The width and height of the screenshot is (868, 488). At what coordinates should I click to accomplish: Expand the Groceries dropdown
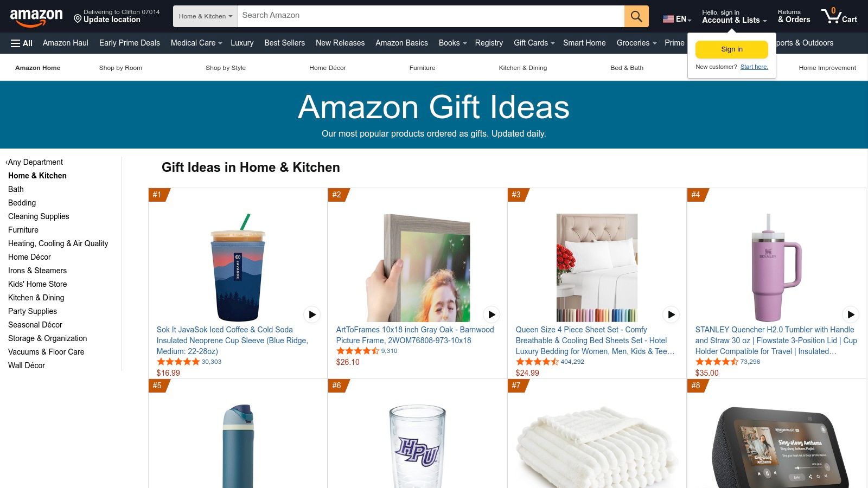pos(636,43)
